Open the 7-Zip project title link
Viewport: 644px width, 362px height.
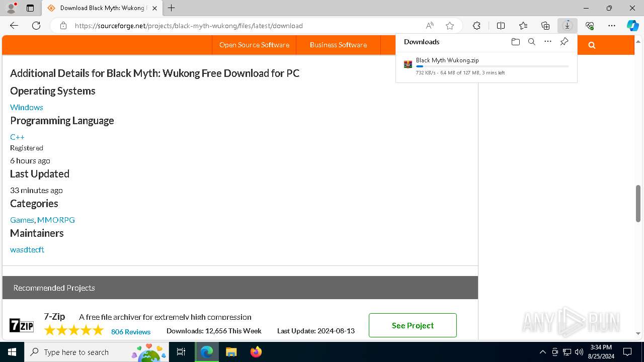54,316
